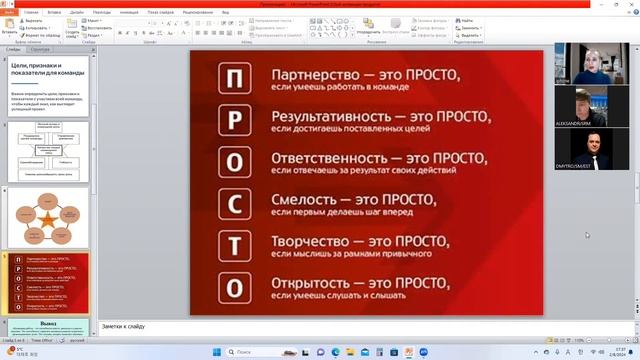Toggle italic formatting
Viewport: 640px width, 360px height.
click(128, 33)
